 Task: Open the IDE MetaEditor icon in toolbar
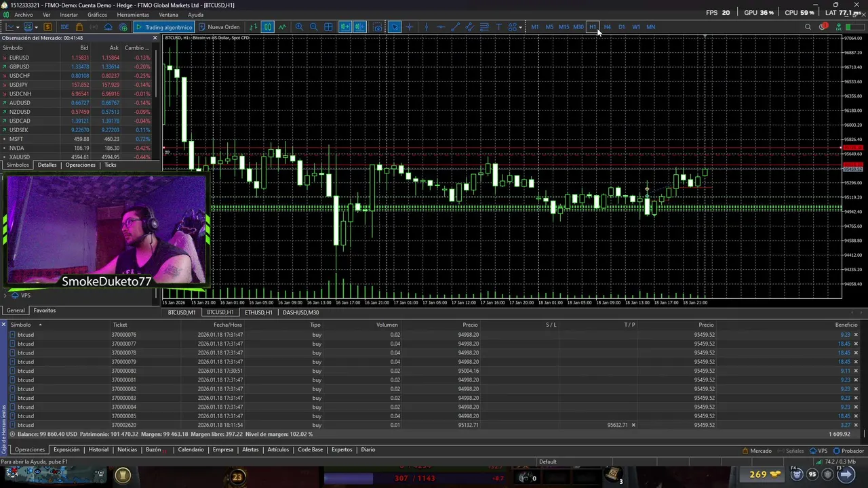[64, 27]
